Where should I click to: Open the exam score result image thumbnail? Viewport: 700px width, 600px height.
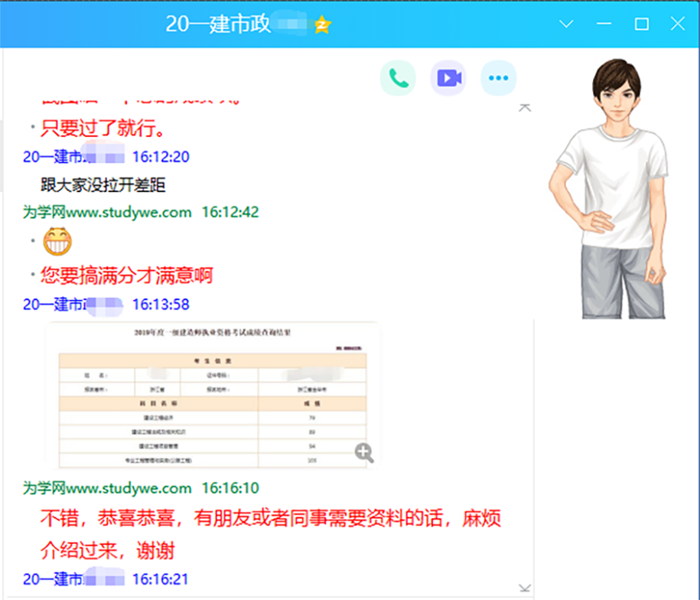point(213,395)
